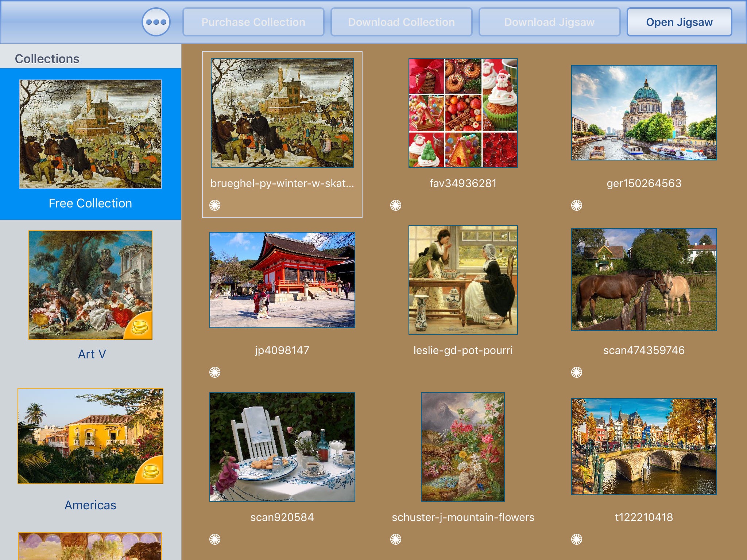Select the Art V collection label
Screen dimensions: 747x560
coord(92,354)
